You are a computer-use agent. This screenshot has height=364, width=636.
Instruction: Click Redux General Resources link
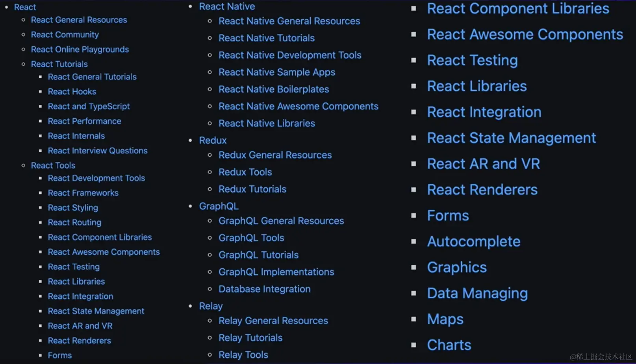point(275,155)
